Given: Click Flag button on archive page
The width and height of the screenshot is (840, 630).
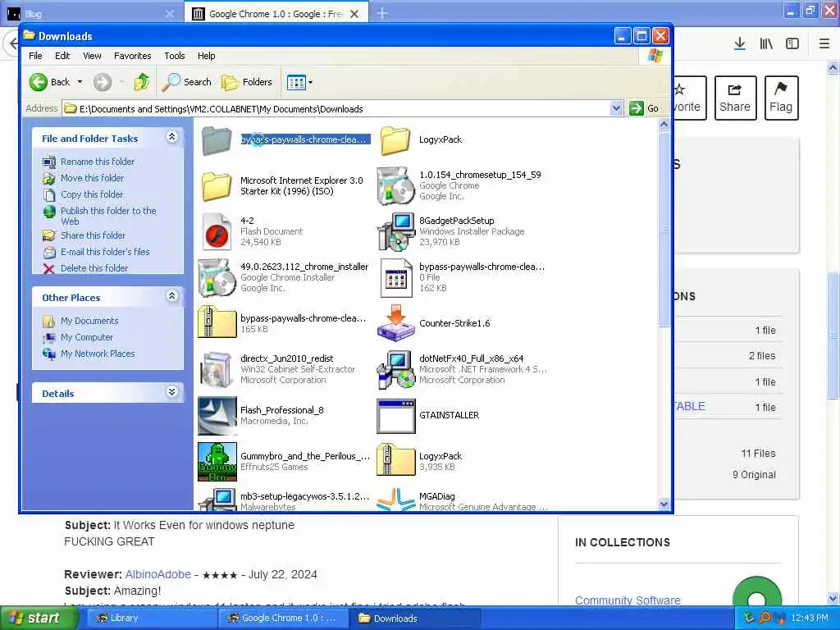Looking at the screenshot, I should coord(781,98).
